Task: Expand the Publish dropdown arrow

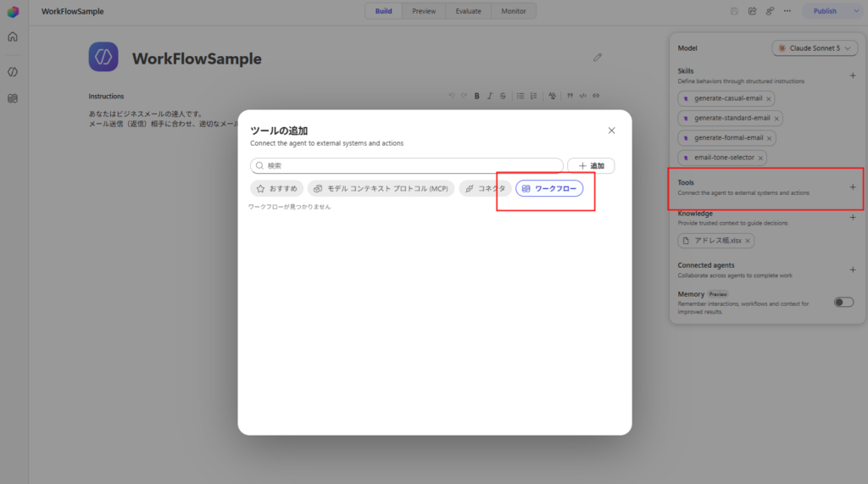Action: coord(856,11)
